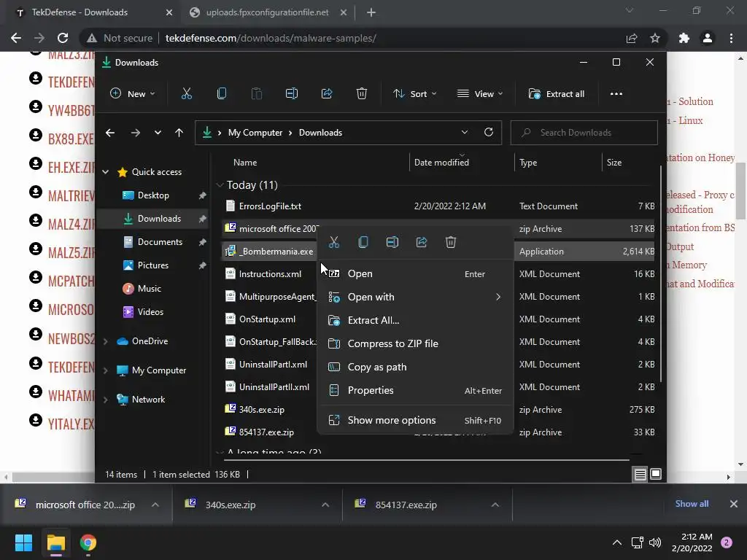Click volume icon in system tray
This screenshot has width=747, height=560.
(x=655, y=542)
